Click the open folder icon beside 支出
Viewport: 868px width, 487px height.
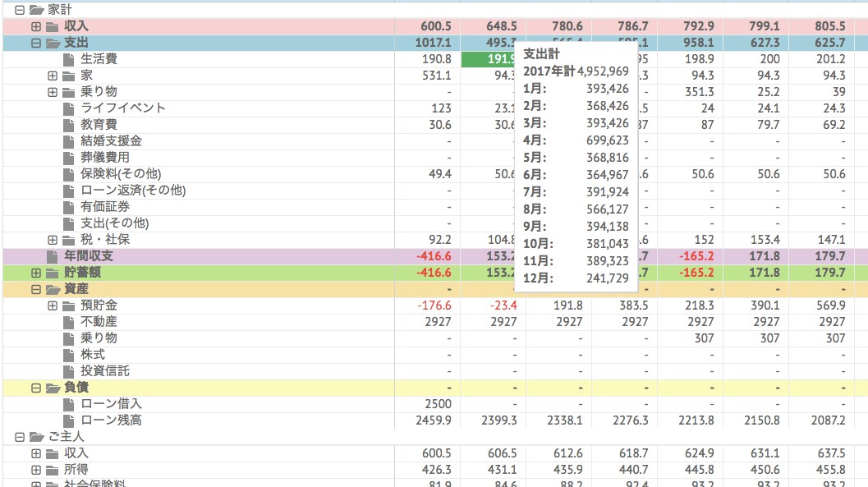53,43
